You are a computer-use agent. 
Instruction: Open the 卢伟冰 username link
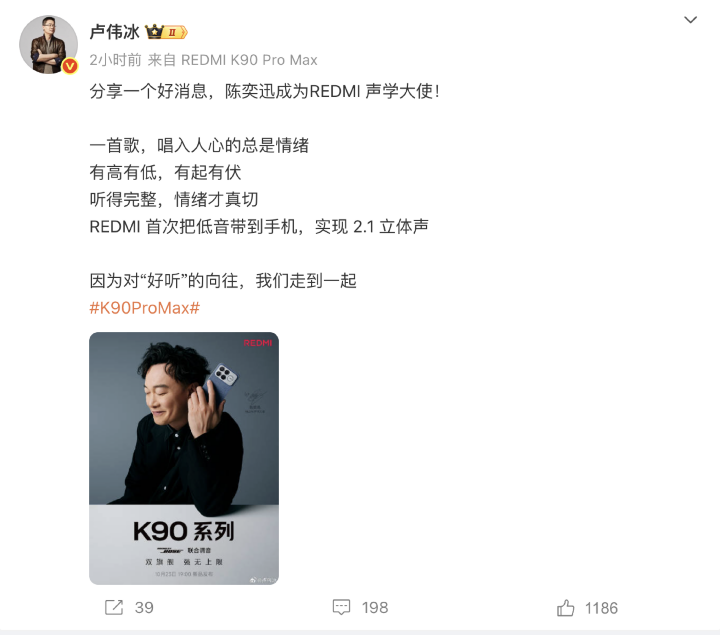pos(114,32)
